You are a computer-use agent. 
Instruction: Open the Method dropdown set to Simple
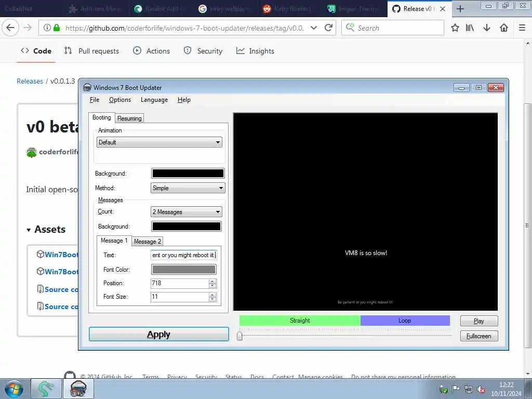188,188
